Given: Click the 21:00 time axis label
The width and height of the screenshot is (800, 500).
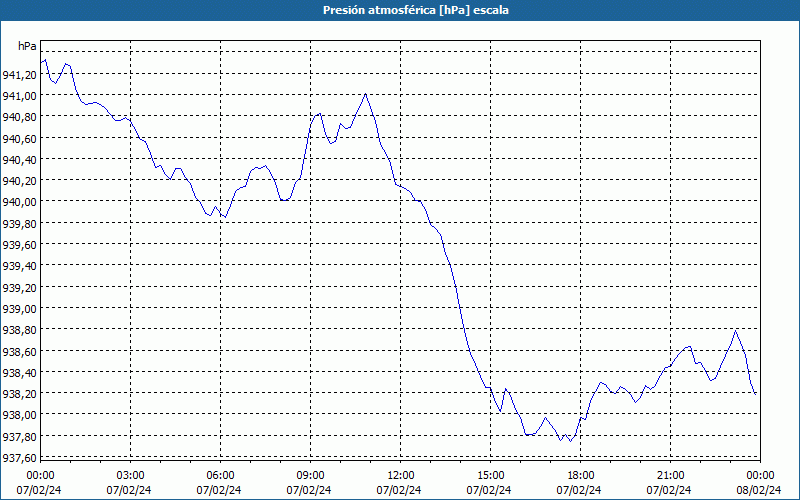Looking at the screenshot, I should click(670, 476).
